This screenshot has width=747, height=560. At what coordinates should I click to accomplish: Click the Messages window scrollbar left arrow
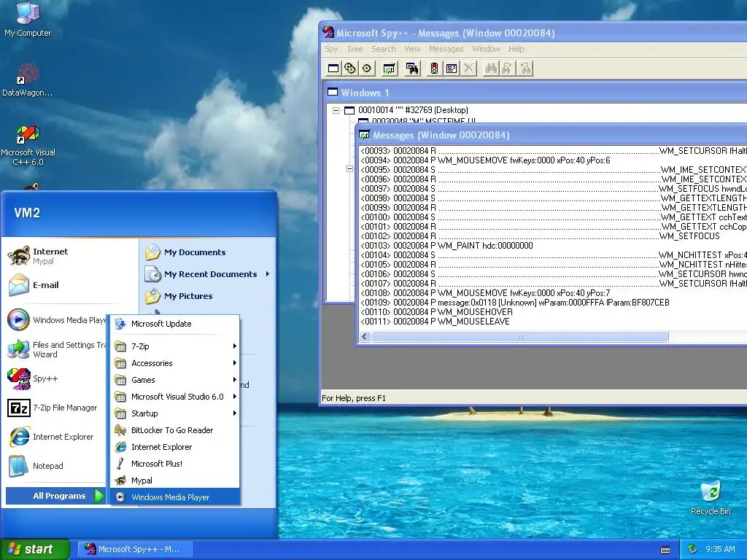click(x=365, y=337)
